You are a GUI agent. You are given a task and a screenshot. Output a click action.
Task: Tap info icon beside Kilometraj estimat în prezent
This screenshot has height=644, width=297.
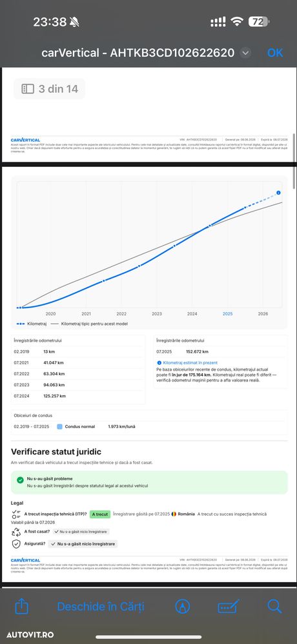pyautogui.click(x=159, y=363)
